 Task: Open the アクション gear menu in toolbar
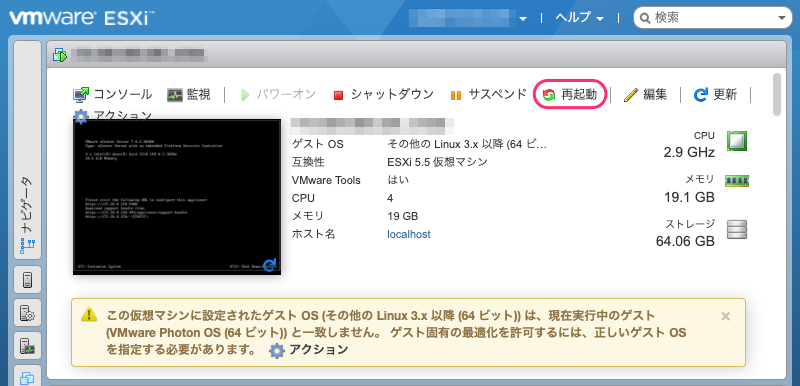tap(113, 116)
